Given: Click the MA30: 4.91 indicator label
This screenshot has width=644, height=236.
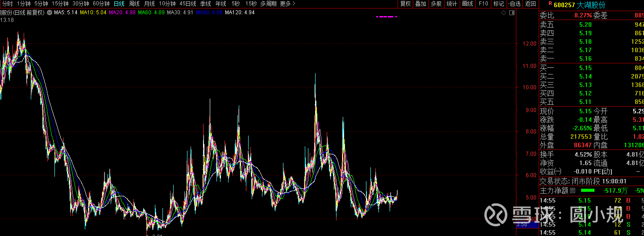Looking at the screenshot, I should tap(180, 12).
